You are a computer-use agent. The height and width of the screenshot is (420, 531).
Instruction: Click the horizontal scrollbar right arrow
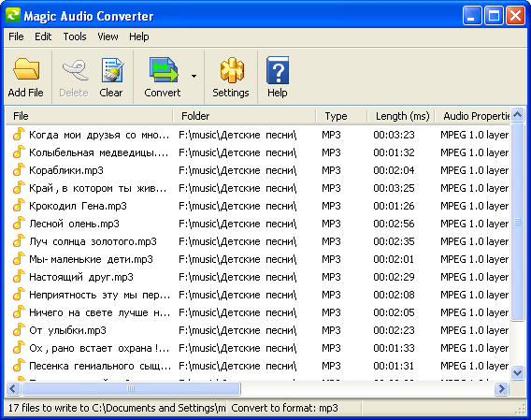(501, 388)
